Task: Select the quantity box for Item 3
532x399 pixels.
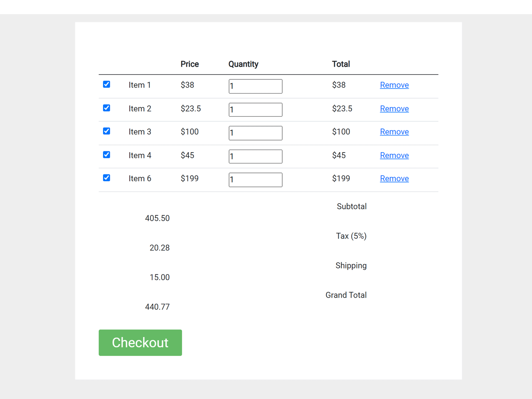Action: tap(255, 133)
